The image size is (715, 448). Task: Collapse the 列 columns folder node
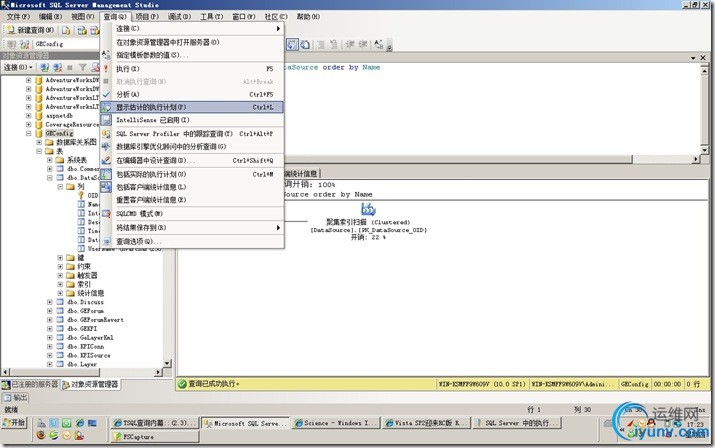60,187
